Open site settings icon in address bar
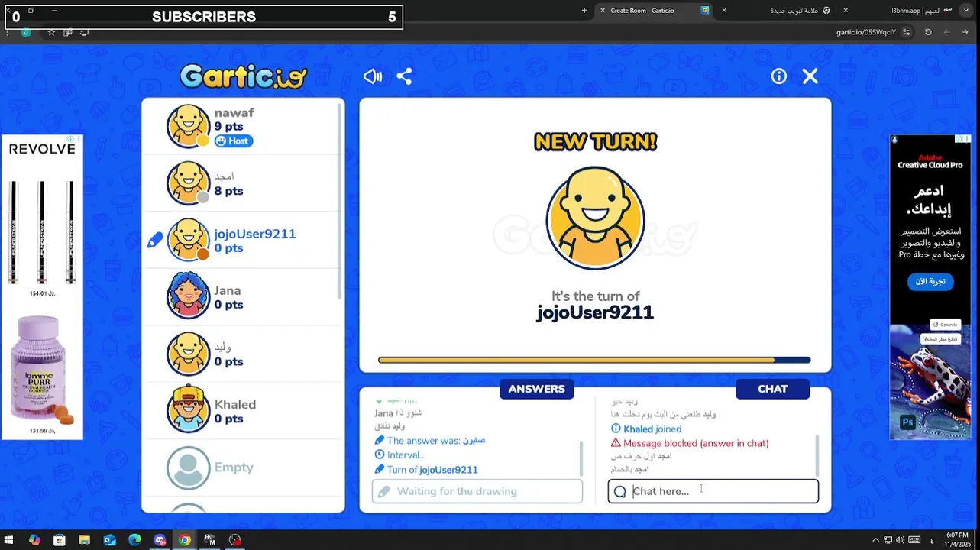This screenshot has width=980, height=550. [907, 32]
